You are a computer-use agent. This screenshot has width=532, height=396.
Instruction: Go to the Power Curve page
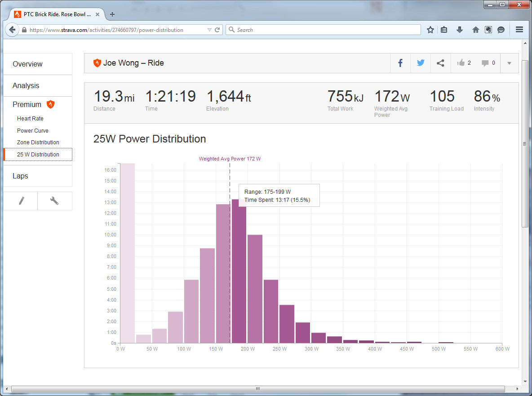click(32, 131)
